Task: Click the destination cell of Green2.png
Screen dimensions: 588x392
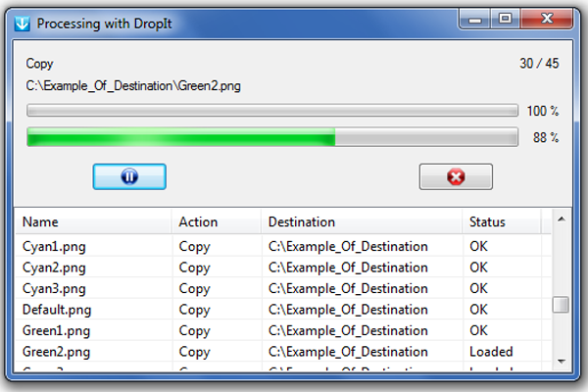Action: [348, 352]
